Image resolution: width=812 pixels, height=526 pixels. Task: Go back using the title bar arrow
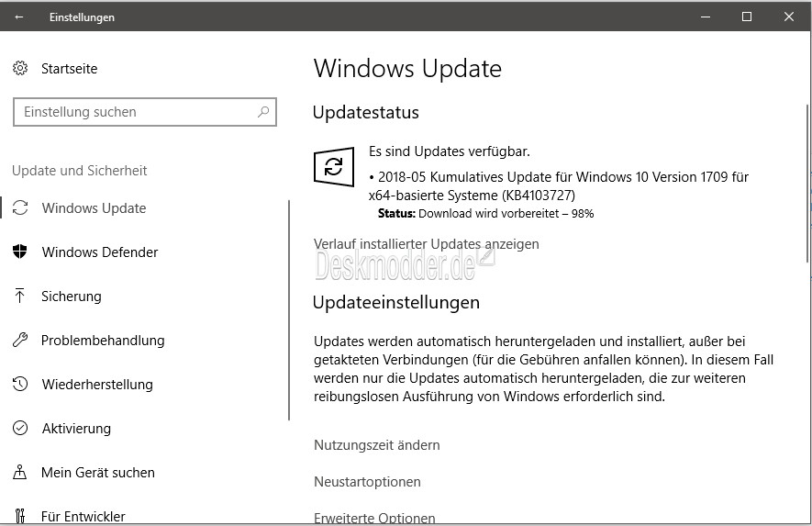[19, 17]
